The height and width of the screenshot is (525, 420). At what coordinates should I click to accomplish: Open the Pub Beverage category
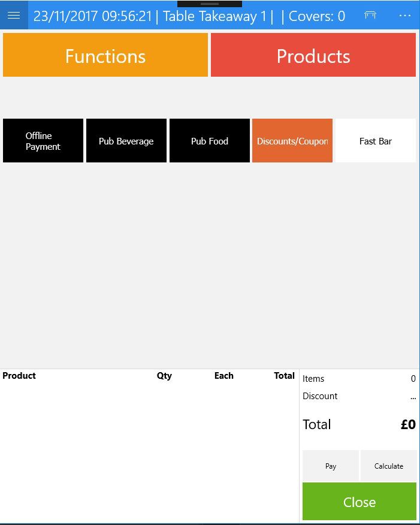click(x=126, y=141)
